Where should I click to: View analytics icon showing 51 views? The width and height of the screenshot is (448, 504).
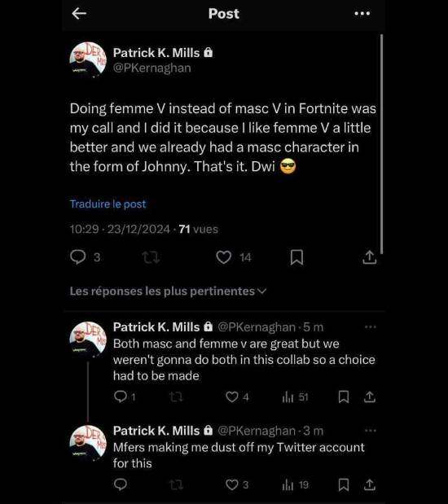[288, 397]
